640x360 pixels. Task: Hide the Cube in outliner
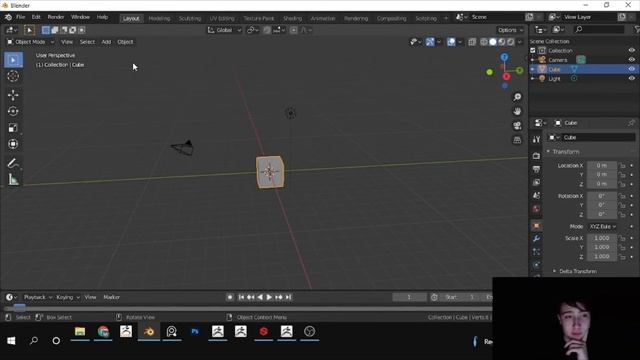pos(631,69)
